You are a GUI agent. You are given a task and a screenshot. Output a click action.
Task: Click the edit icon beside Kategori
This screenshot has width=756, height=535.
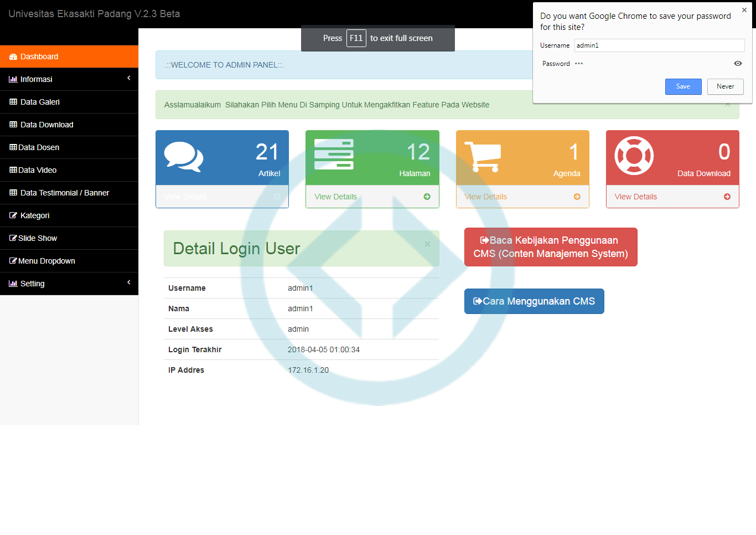13,215
